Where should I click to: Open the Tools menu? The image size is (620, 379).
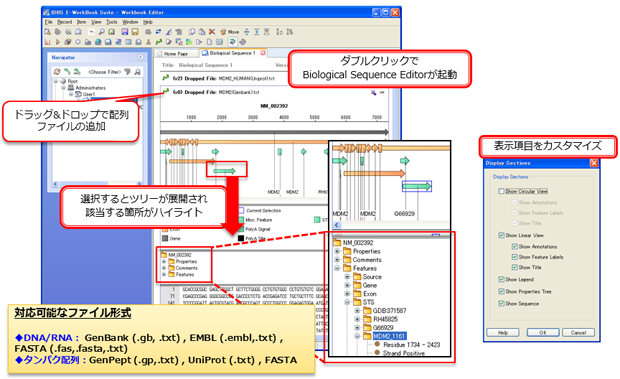(112, 22)
